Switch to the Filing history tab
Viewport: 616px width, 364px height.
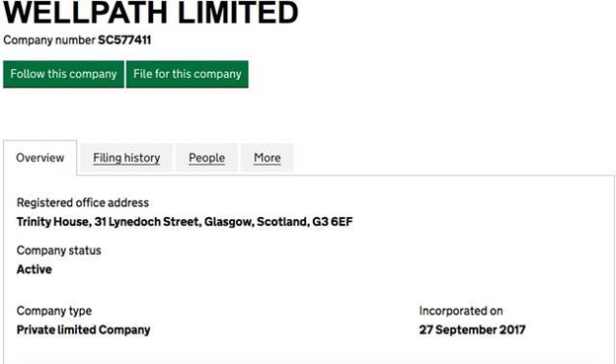point(126,158)
